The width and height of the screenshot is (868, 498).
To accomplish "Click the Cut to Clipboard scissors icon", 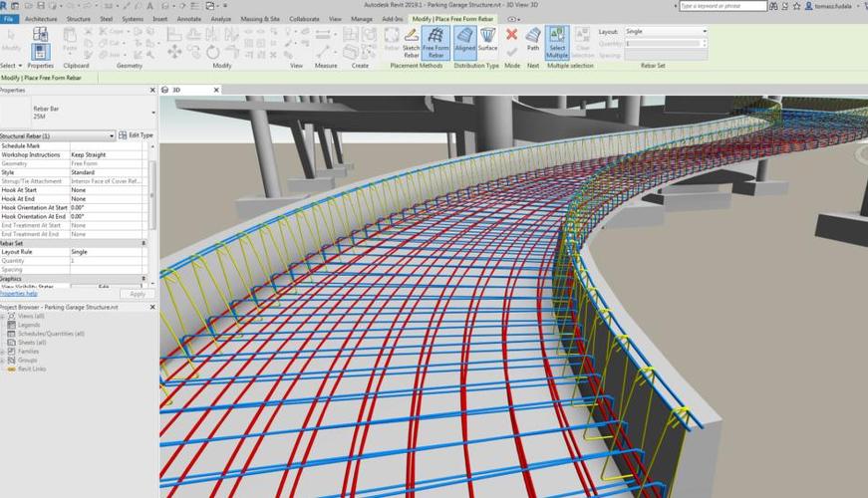I will [88, 32].
